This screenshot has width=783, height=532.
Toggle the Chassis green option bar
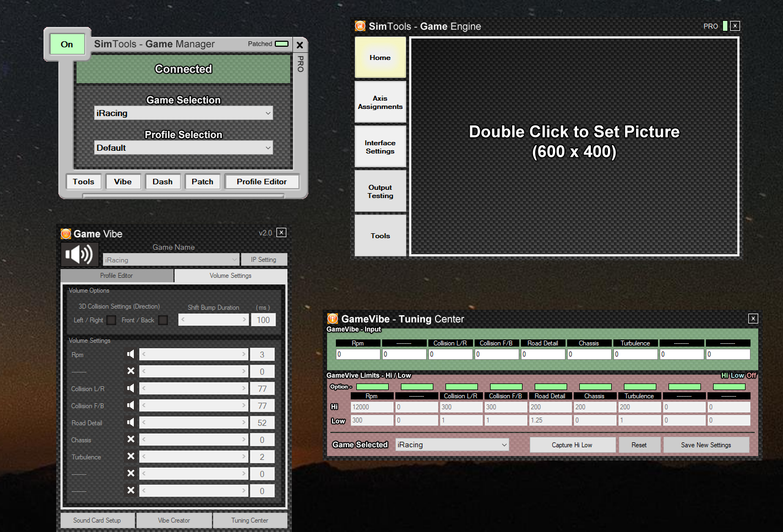point(595,387)
